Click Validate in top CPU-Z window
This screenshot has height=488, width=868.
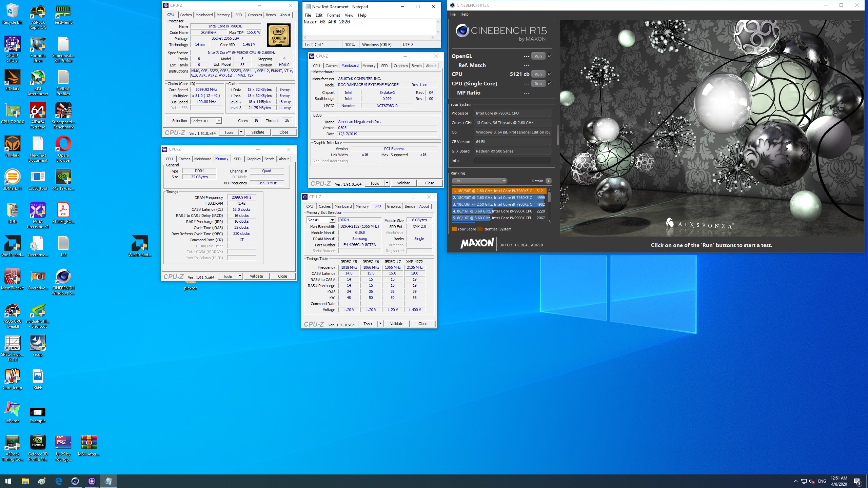click(258, 132)
